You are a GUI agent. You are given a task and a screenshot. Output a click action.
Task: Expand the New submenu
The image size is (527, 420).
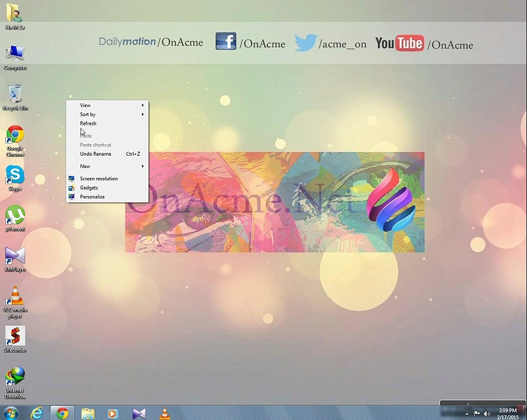[107, 166]
